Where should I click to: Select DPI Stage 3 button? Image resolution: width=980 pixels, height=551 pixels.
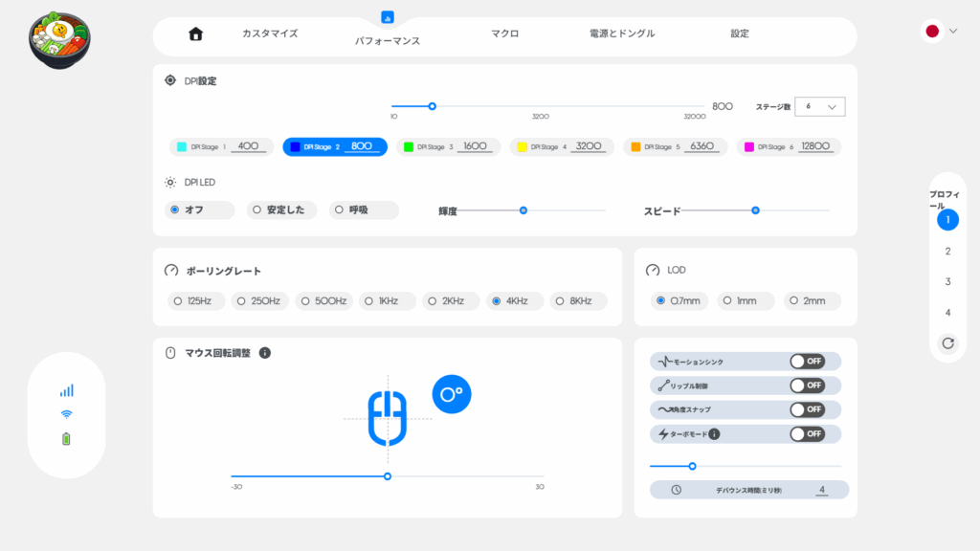point(448,147)
